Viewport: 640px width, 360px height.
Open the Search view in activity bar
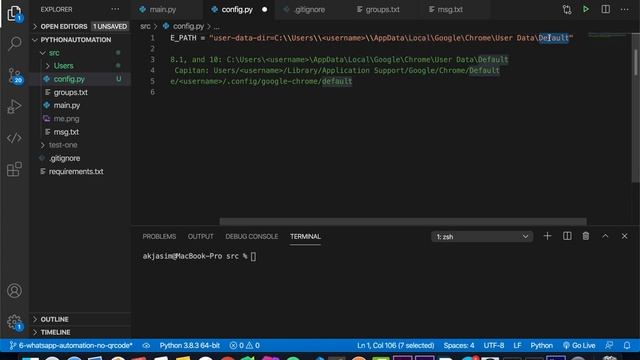click(15, 43)
